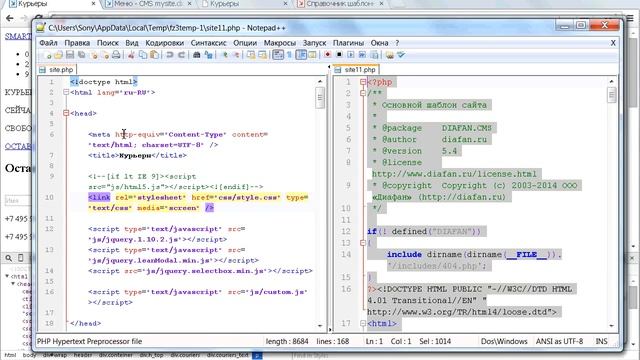Image resolution: width=640 pixels, height=360 pixels.
Task: Close document with menu bar X
Action: click(613, 43)
